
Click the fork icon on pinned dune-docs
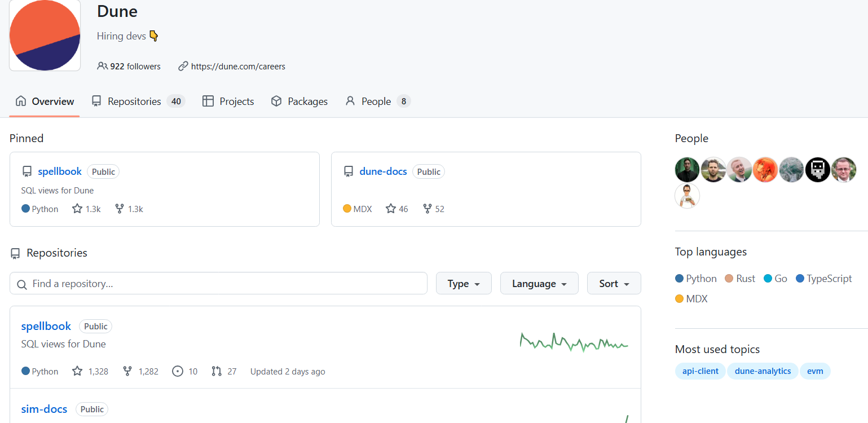click(x=428, y=209)
